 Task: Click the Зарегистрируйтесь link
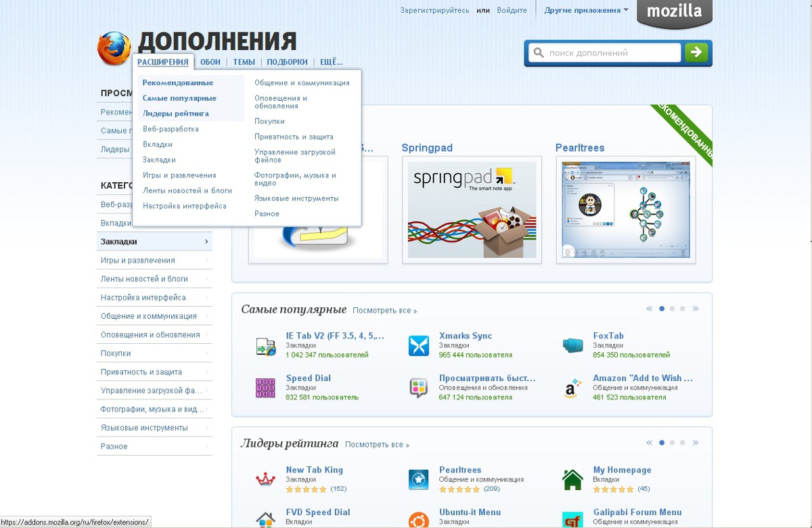(x=434, y=10)
